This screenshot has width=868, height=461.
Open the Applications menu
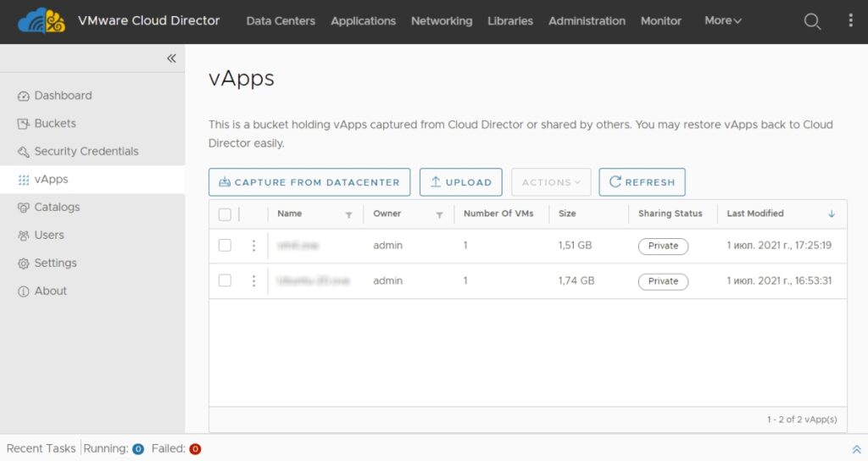point(363,21)
